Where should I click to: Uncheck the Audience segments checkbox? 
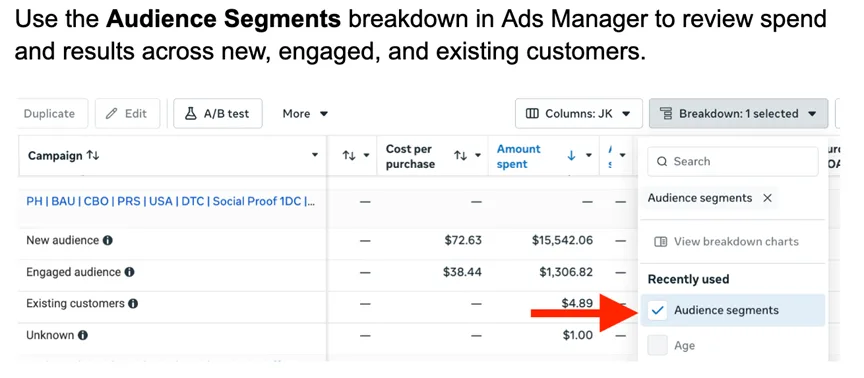tap(657, 310)
